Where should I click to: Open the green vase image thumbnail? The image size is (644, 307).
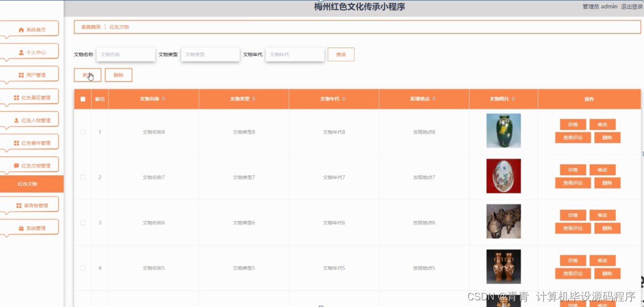[x=503, y=131]
